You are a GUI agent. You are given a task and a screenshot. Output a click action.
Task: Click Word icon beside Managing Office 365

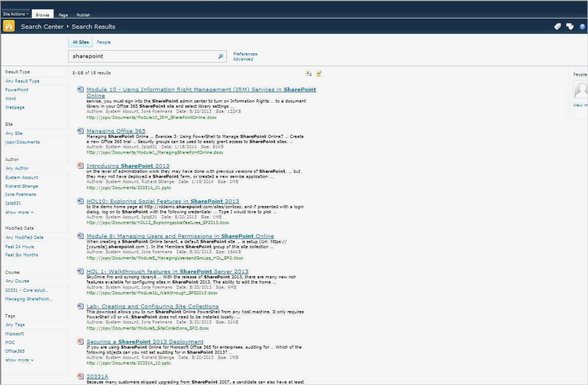click(x=80, y=131)
